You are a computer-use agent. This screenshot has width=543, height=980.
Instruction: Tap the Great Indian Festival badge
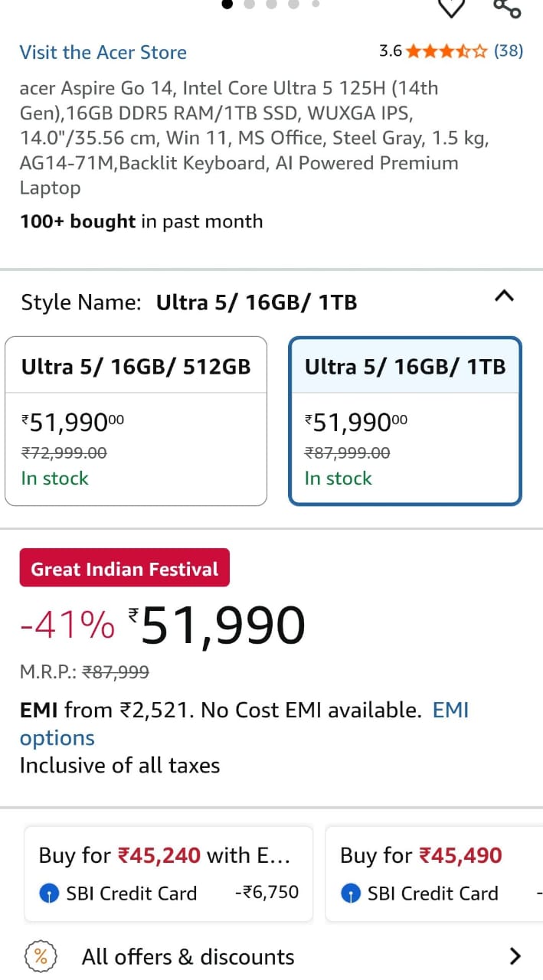124,569
